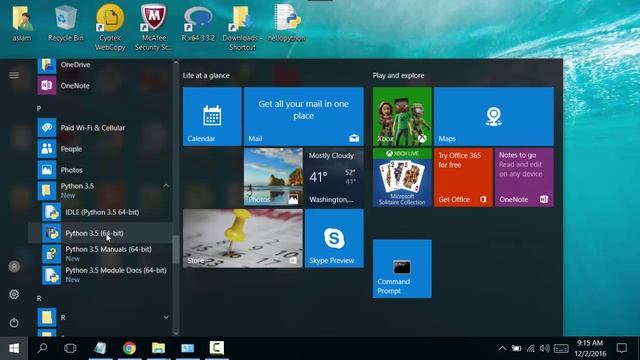This screenshot has width=640, height=360.
Task: Click the Power button in Start sidebar
Action: point(14,323)
